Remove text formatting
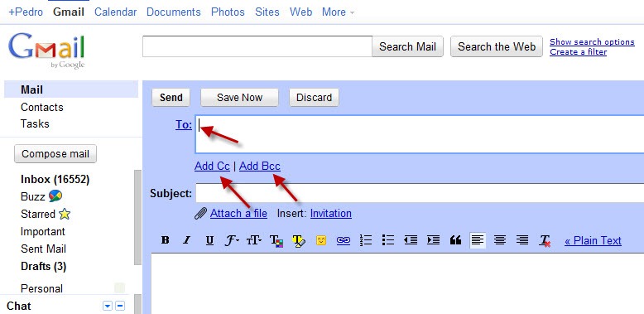Screen dimensions: 644x314 coord(545,241)
